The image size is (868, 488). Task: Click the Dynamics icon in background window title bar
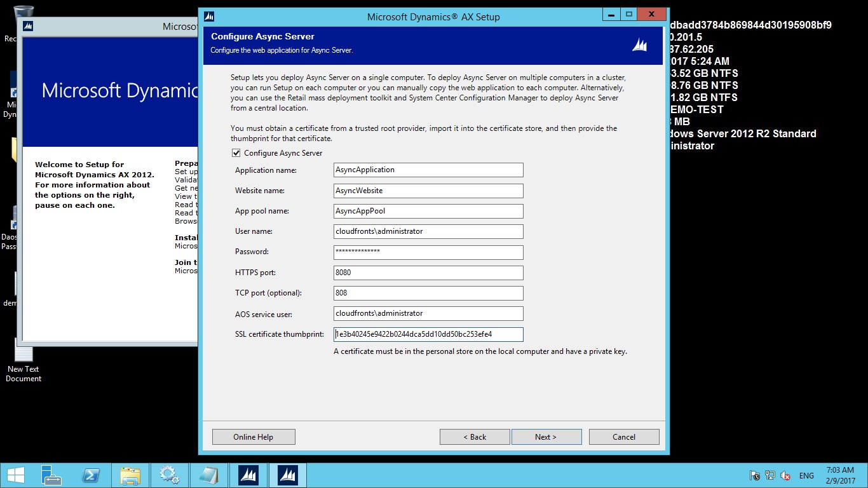[27, 26]
